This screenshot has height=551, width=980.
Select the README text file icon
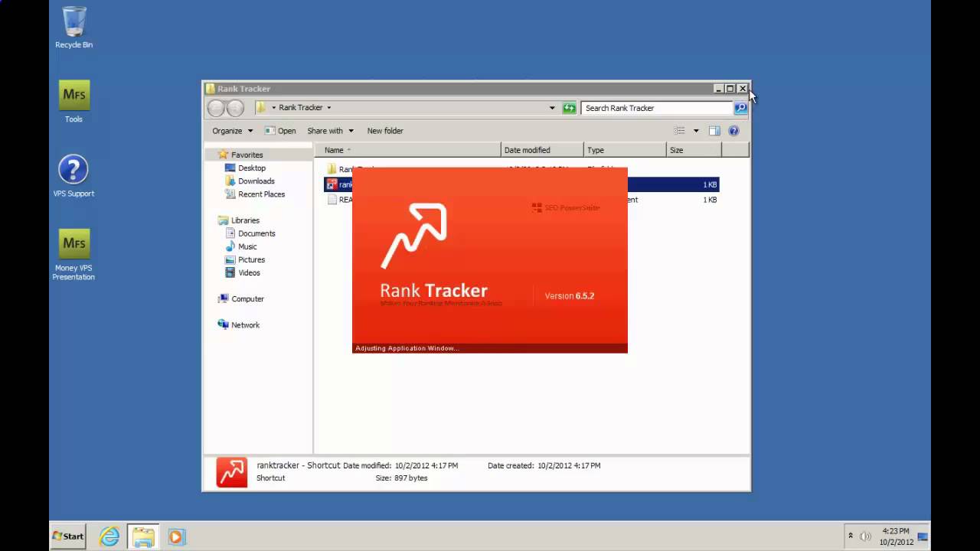click(332, 200)
